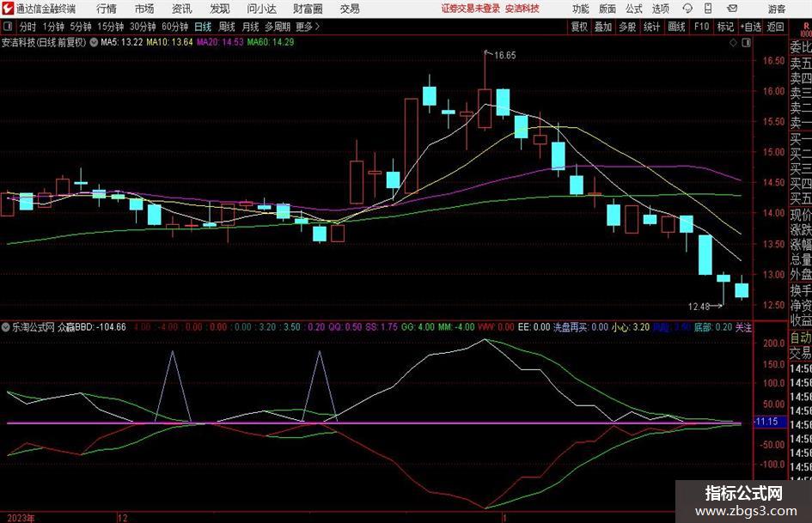812x523 pixels.
Task: Open the 资讯 menu
Action: point(182,9)
